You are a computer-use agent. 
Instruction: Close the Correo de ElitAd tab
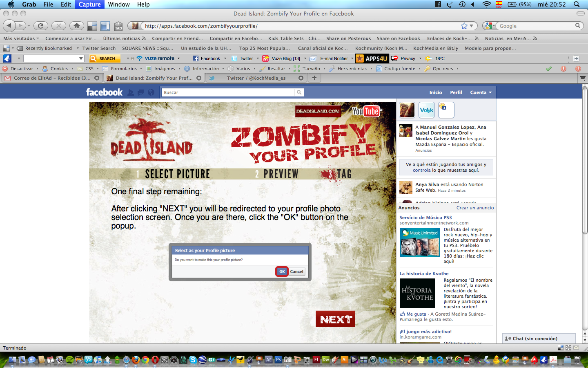point(97,78)
